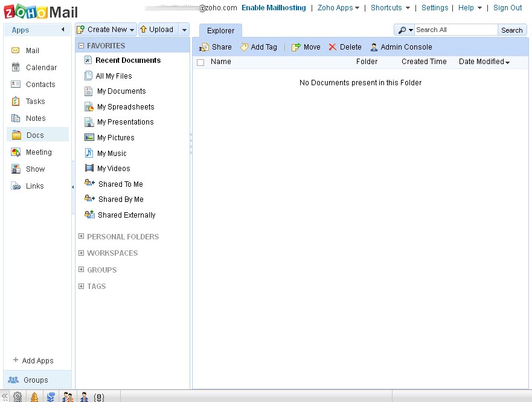Open the Zoho Apps dropdown

tap(338, 8)
